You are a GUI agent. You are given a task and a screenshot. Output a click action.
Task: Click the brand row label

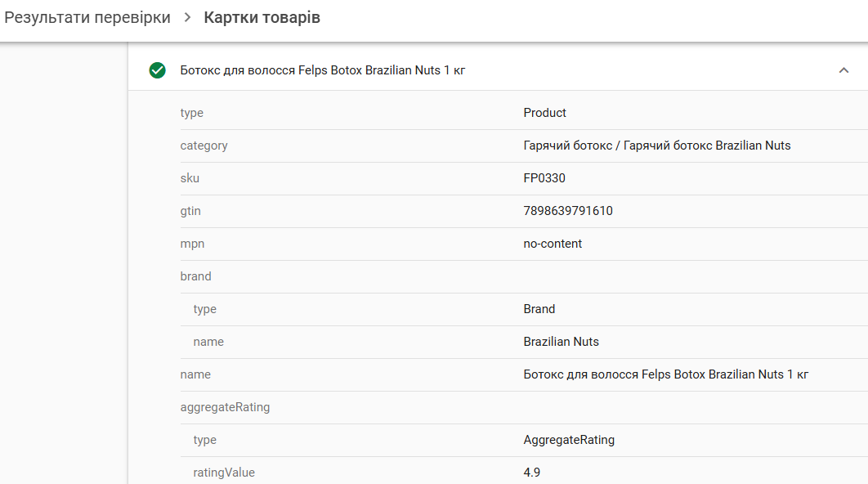point(195,276)
